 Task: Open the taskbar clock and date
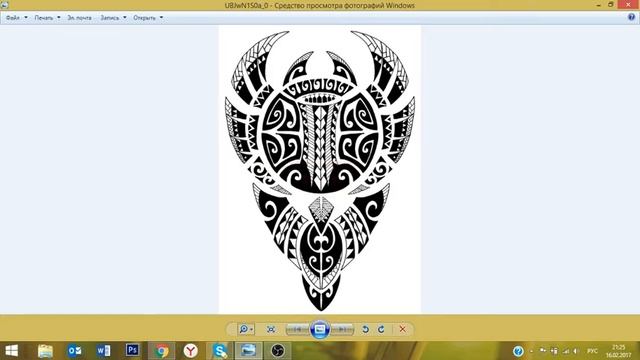tap(618, 351)
